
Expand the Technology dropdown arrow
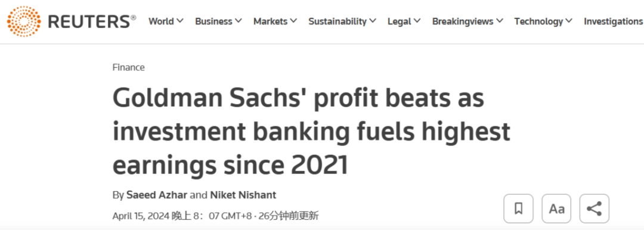[x=569, y=21]
